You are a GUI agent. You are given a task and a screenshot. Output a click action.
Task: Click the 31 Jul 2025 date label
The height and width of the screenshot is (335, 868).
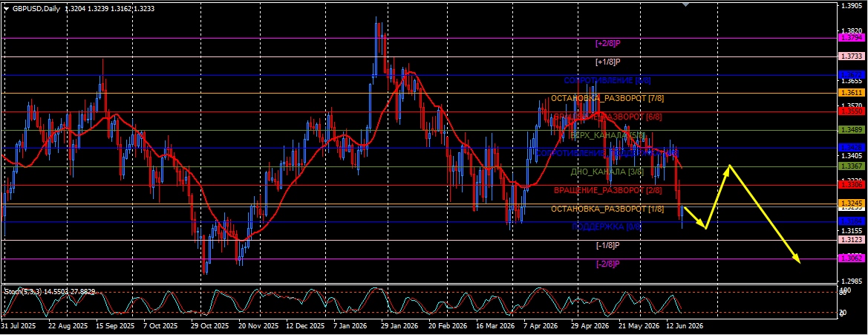(x=19, y=326)
